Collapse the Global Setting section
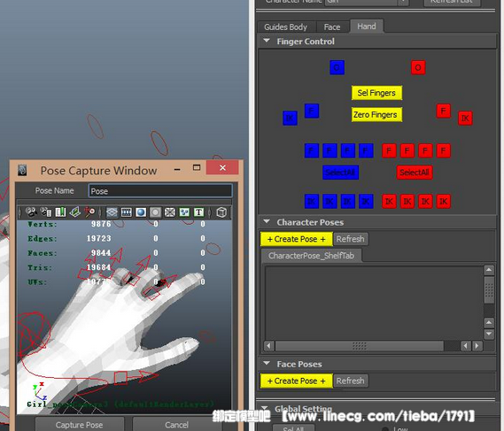The width and height of the screenshot is (504, 431). coord(266,408)
